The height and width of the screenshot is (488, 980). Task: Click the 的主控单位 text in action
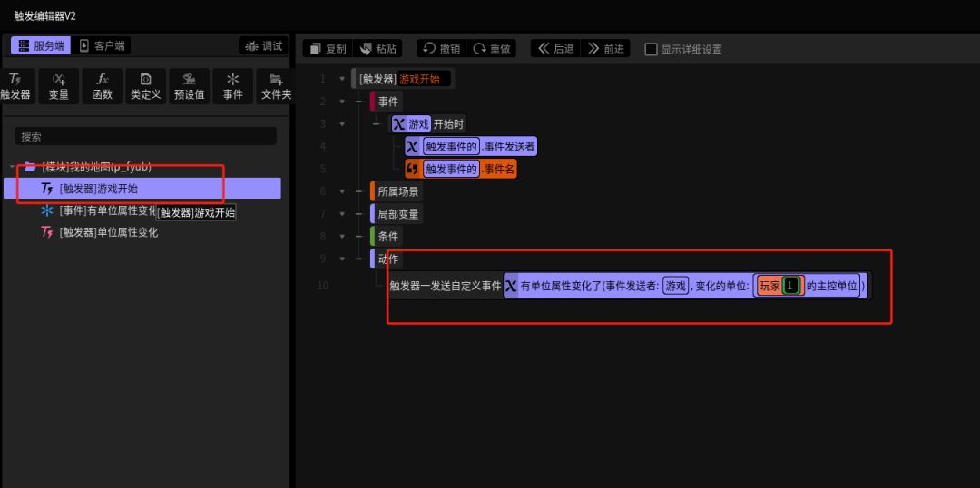tap(832, 286)
